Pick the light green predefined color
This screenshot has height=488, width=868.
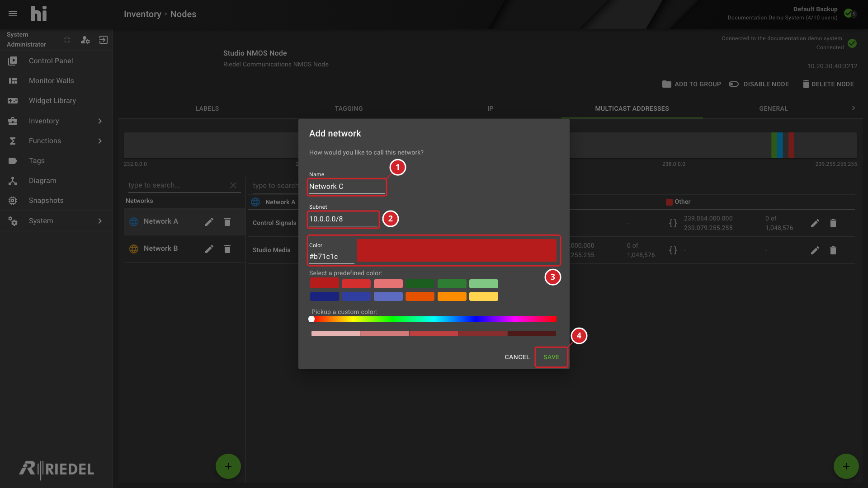point(483,284)
